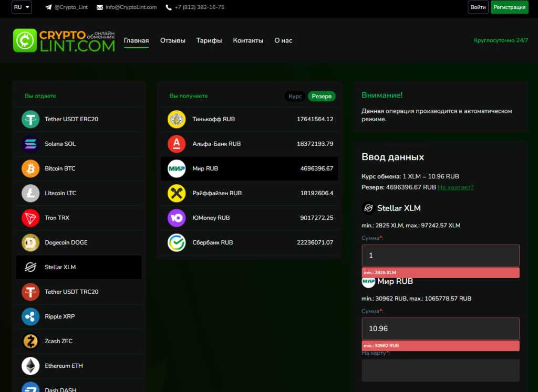Click the Dogecoin DOGE icon
The height and width of the screenshot is (392, 538).
pos(30,242)
